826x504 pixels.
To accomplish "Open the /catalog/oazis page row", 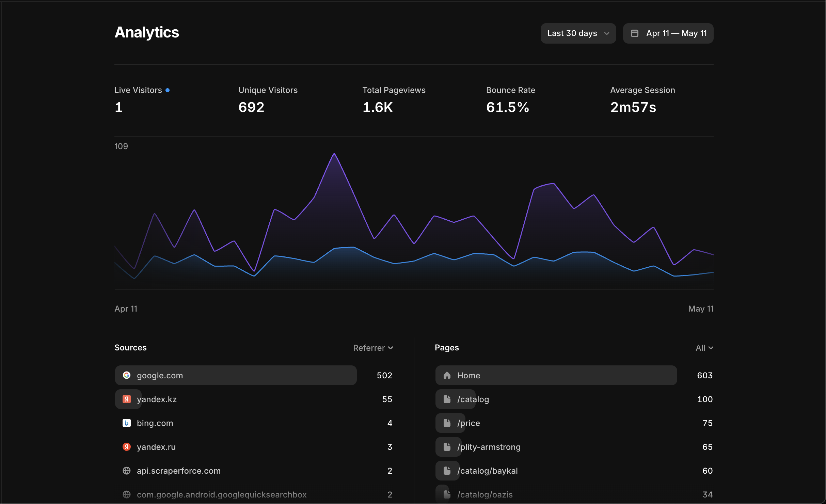I will pos(574,494).
